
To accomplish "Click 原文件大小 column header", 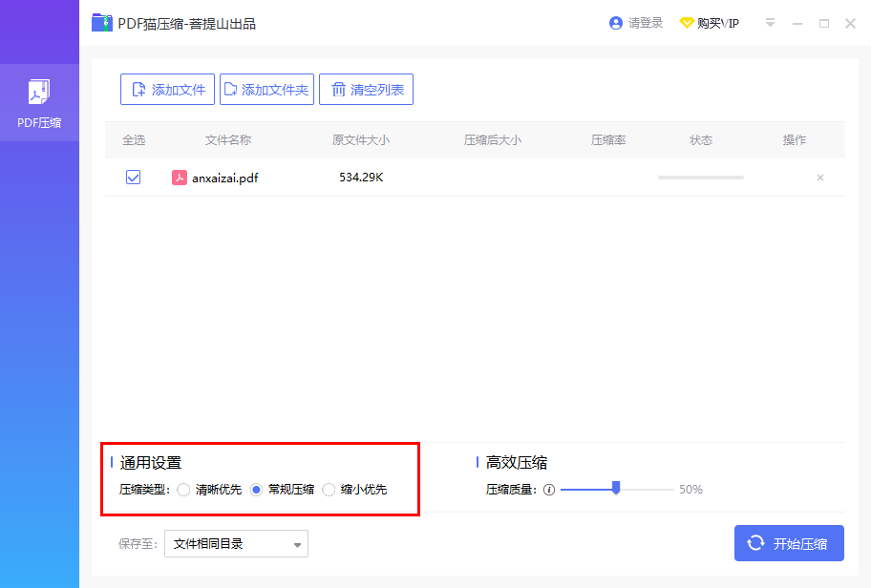I will click(x=360, y=140).
